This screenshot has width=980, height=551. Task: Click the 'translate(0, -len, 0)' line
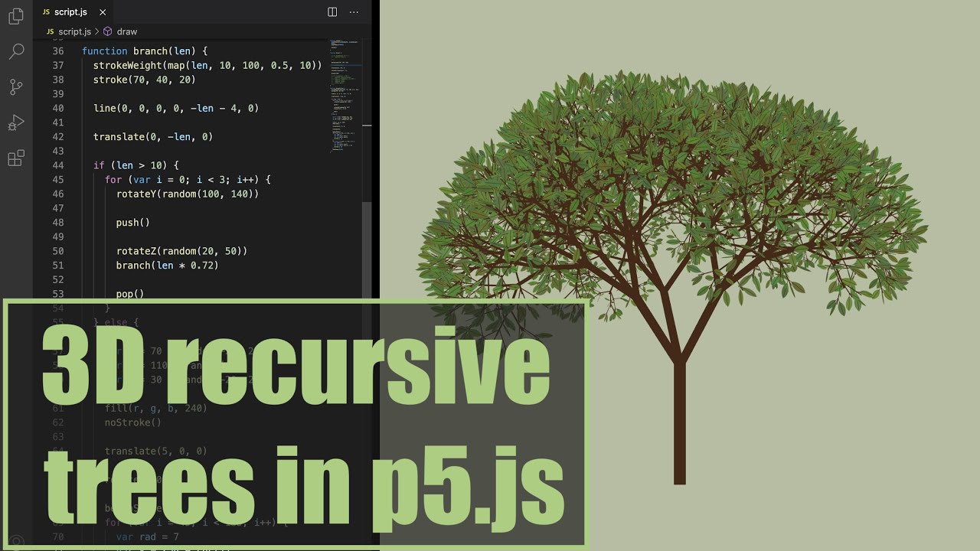(153, 137)
